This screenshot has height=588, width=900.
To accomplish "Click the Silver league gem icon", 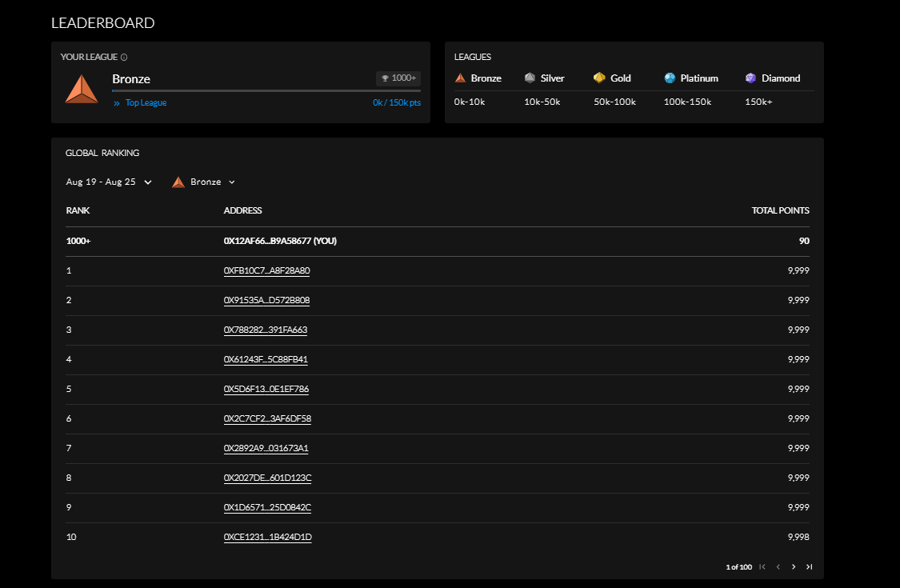I will pyautogui.click(x=530, y=78).
